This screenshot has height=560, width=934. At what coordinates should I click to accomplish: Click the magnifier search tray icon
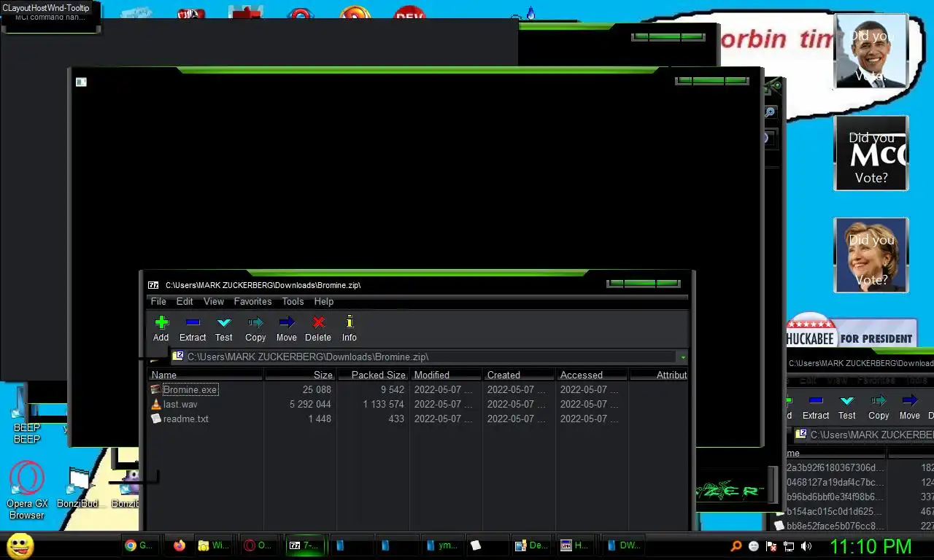click(736, 545)
